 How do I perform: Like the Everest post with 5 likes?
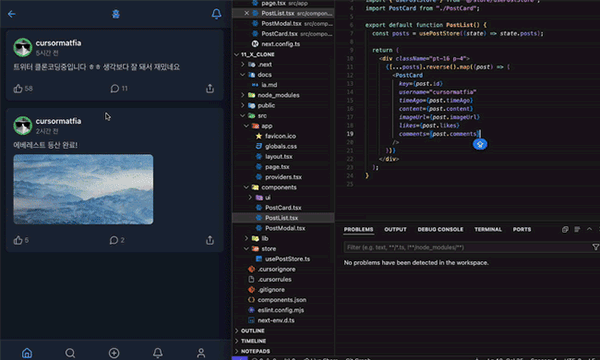pos(18,240)
